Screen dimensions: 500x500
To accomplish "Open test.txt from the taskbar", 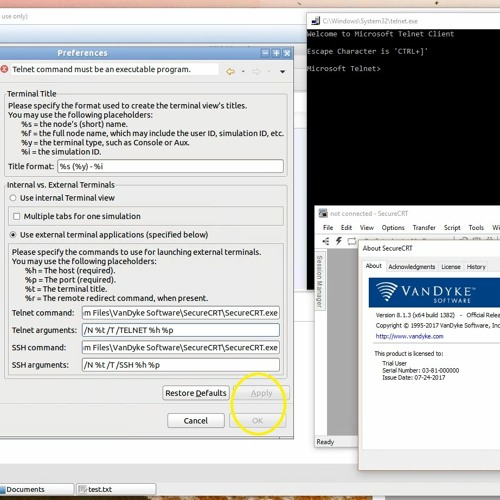I will pyautogui.click(x=116, y=489).
